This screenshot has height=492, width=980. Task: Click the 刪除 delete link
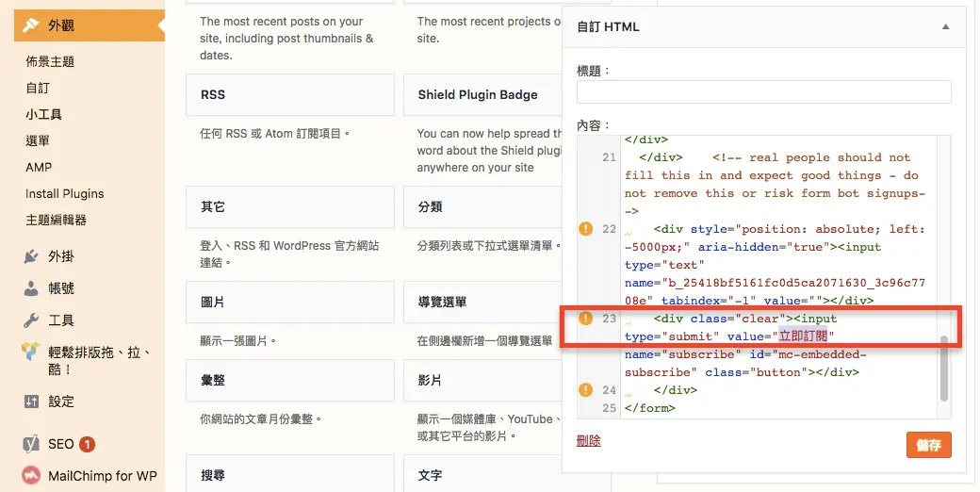[589, 441]
